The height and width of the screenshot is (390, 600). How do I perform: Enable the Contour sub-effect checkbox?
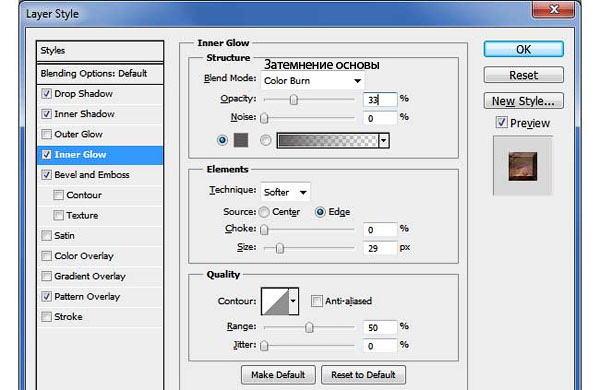(x=58, y=195)
